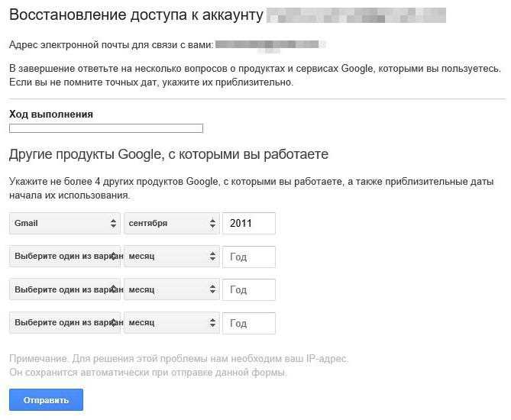
Task: Open the сентября month dropdown
Action: click(x=172, y=224)
